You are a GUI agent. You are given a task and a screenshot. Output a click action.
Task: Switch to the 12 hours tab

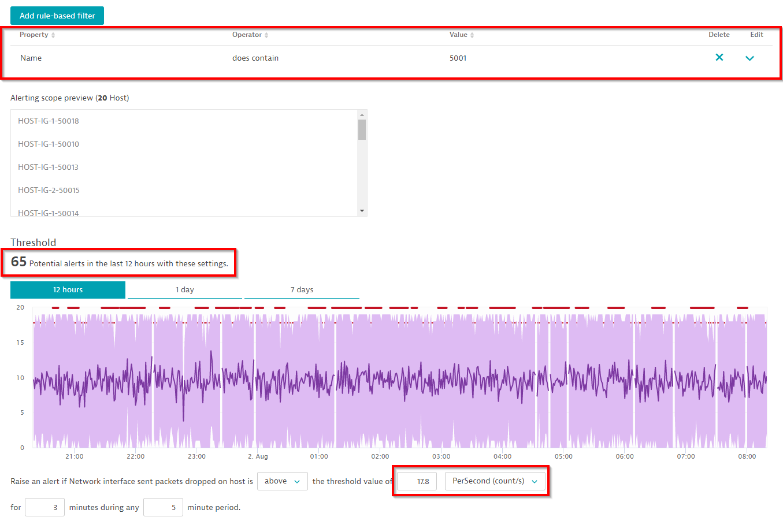(x=68, y=289)
